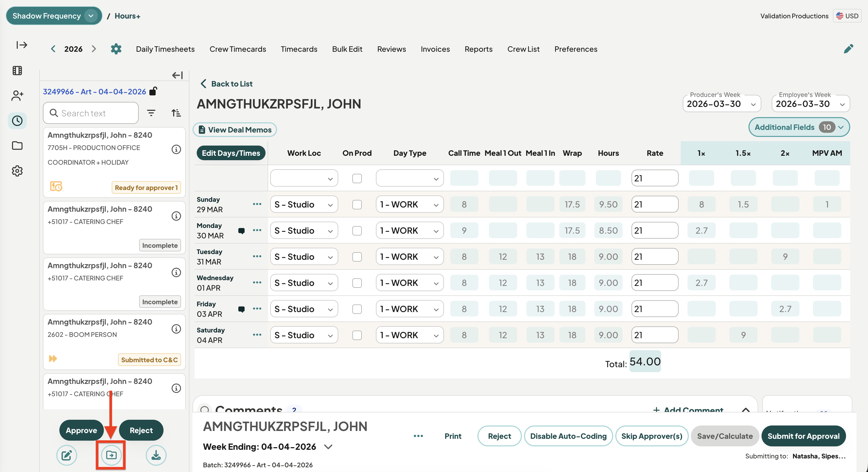Click the Search text input field
This screenshot has height=472, width=868.
tap(91, 113)
